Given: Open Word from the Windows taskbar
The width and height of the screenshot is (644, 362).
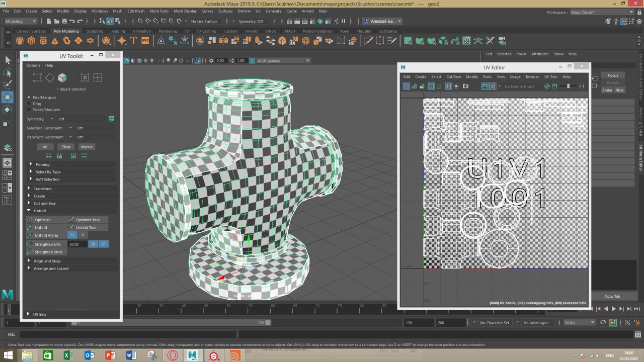Looking at the screenshot, I should [x=131, y=355].
